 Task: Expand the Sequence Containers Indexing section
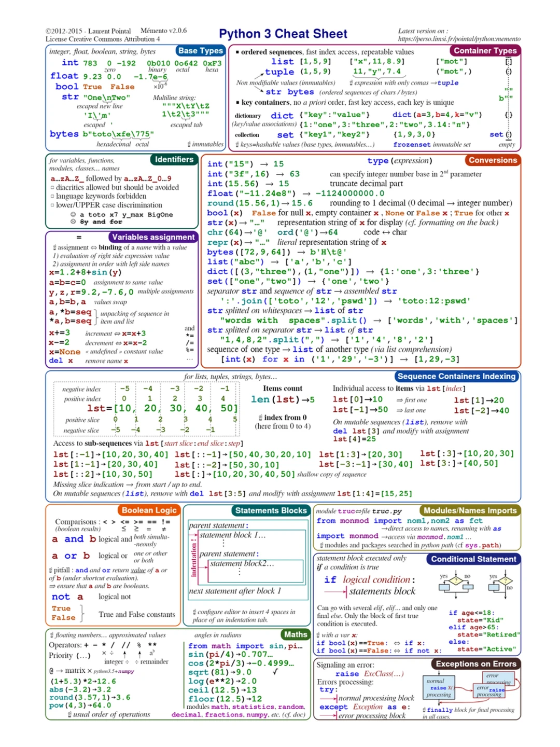(456, 376)
